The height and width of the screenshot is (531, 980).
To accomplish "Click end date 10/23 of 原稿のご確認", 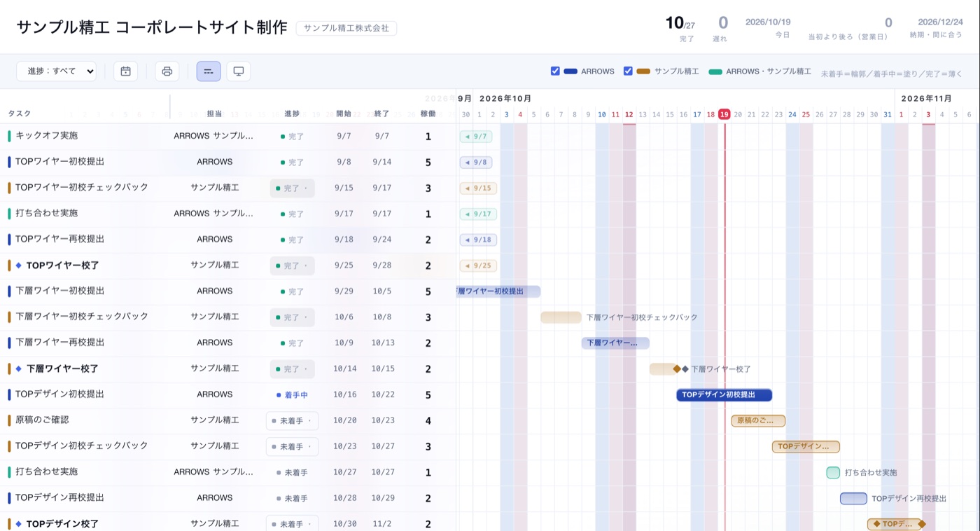I will tap(383, 421).
